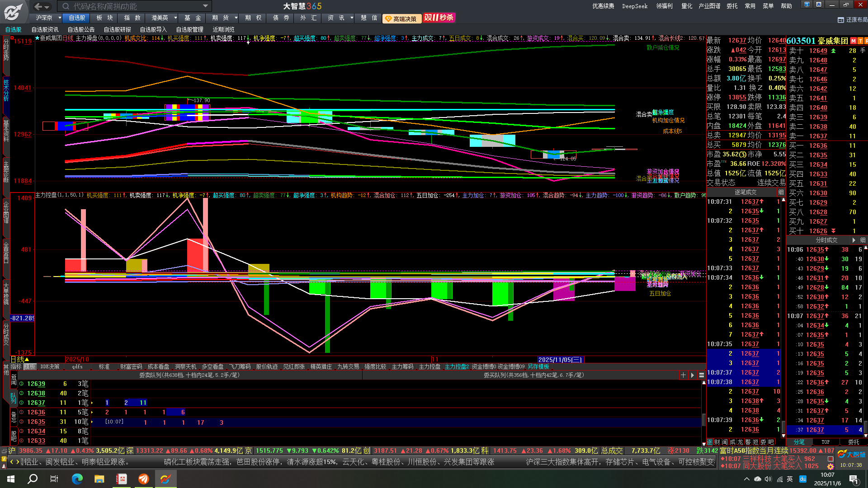Select the 主力筹码 indicator tab
This screenshot has height=488, width=868.
point(402,367)
